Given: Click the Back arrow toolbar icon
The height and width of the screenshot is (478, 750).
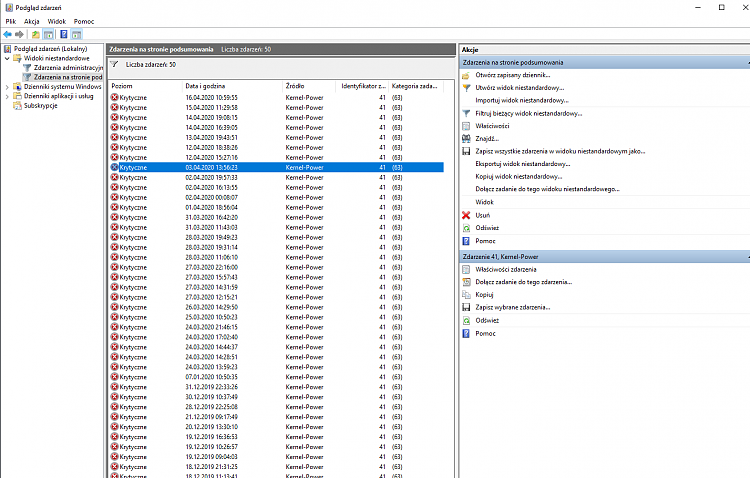Looking at the screenshot, I should 8,34.
